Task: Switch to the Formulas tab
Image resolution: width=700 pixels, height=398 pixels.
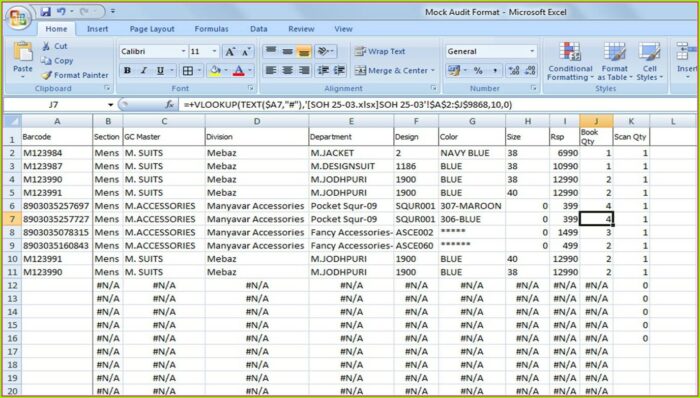Action: click(212, 29)
